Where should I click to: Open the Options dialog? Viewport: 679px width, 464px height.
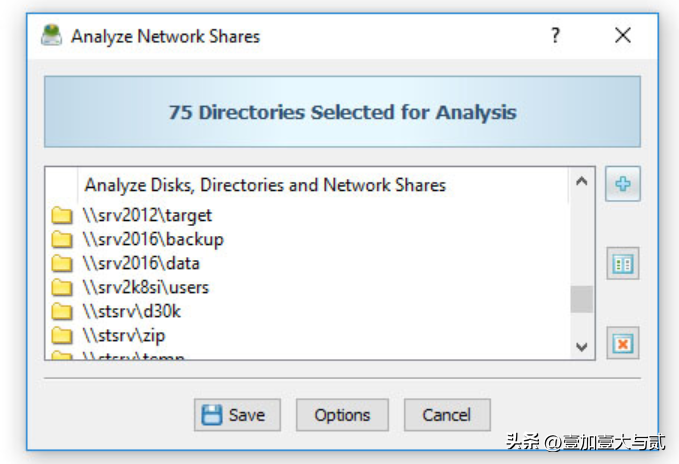pyautogui.click(x=342, y=415)
